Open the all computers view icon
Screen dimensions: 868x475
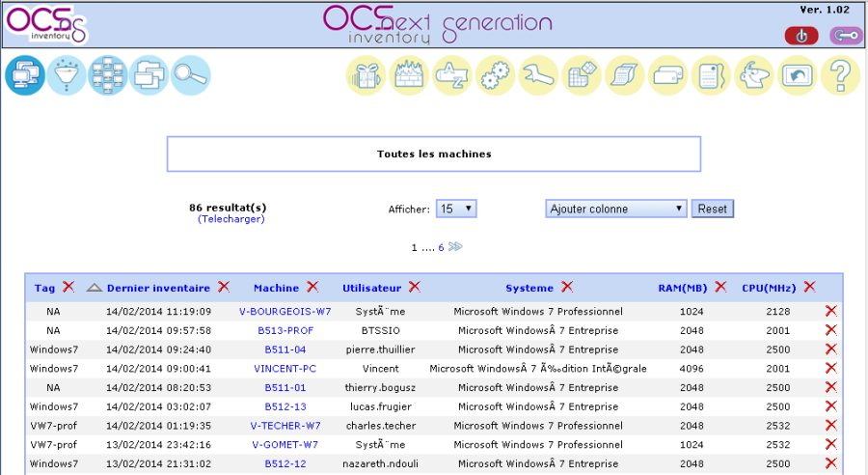coord(25,75)
